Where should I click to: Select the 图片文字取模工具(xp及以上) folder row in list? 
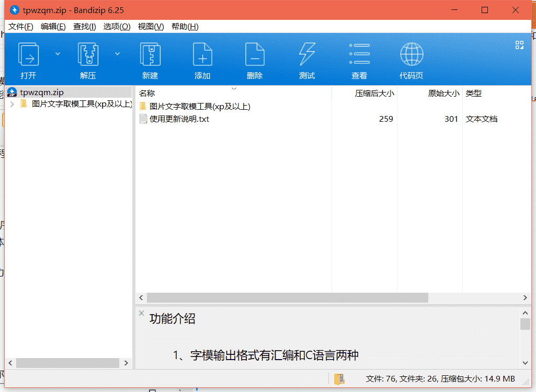200,106
